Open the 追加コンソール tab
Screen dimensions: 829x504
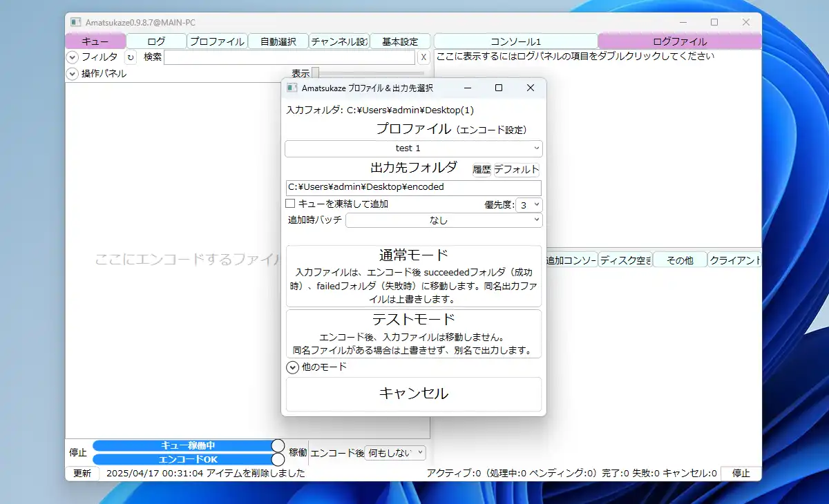(571, 260)
